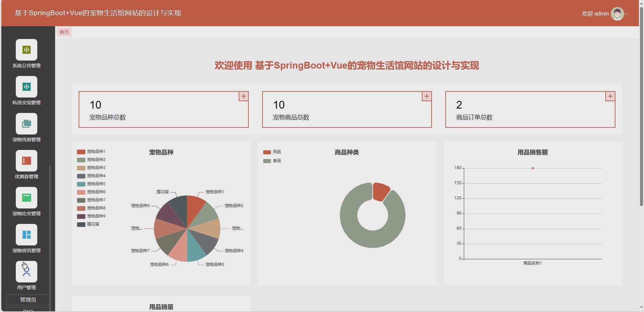
Task: Click the 商品种类 chart title
Action: coord(347,152)
